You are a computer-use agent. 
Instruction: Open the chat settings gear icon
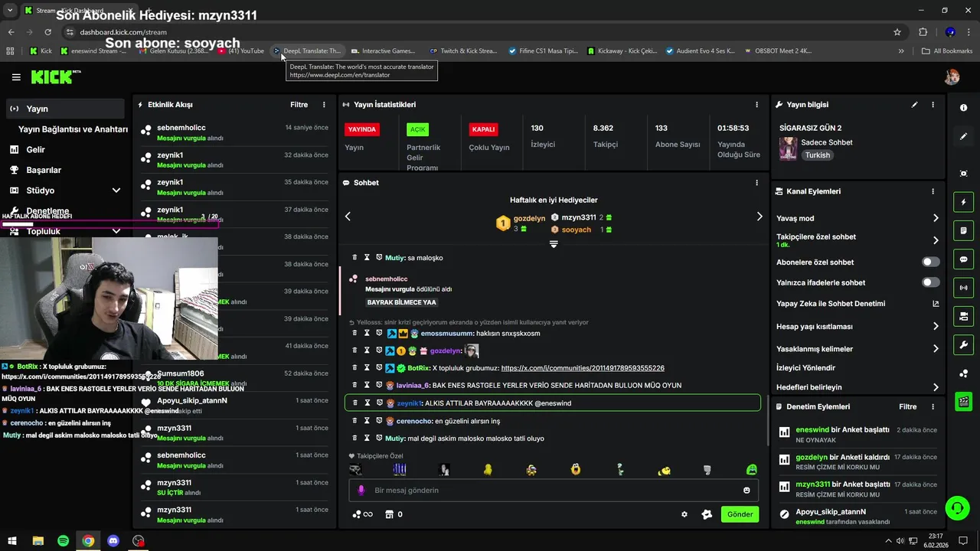684,514
